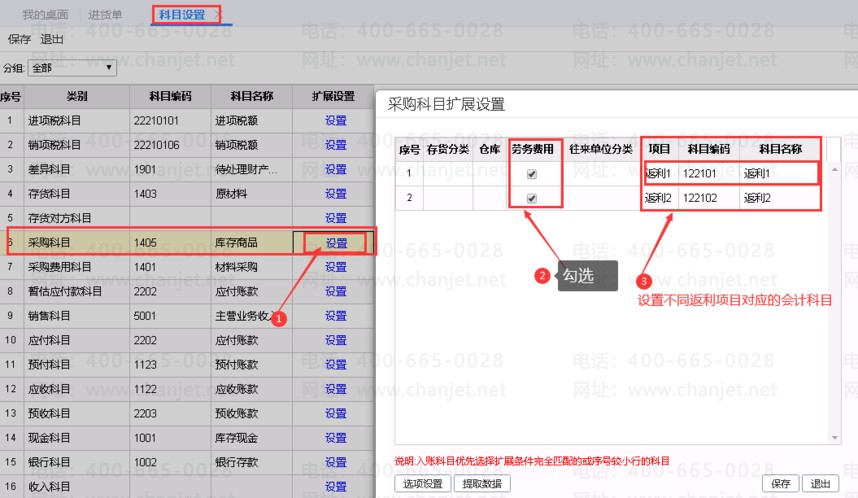This screenshot has height=498, width=858.
Task: Click 科目名称 cell 库存现金
Action: [x=252, y=438]
